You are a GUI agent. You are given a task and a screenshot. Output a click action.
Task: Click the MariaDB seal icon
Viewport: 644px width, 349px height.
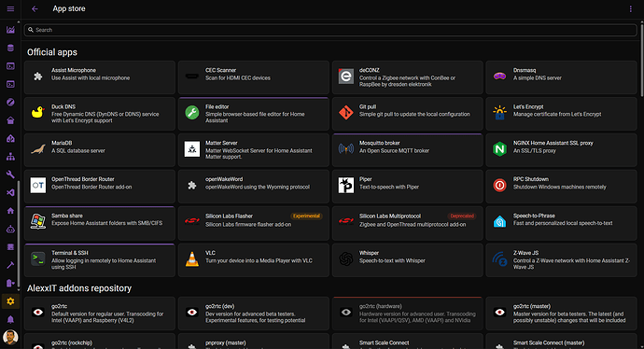tap(37, 149)
